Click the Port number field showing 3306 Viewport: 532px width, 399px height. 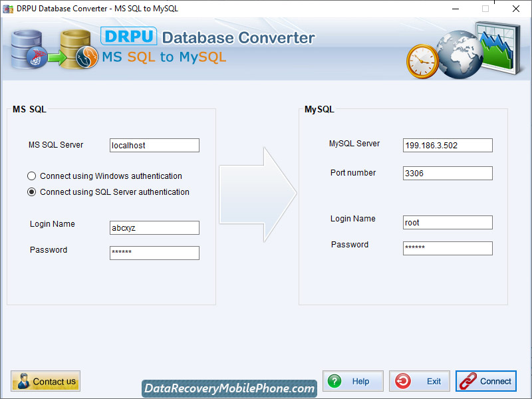pos(447,173)
